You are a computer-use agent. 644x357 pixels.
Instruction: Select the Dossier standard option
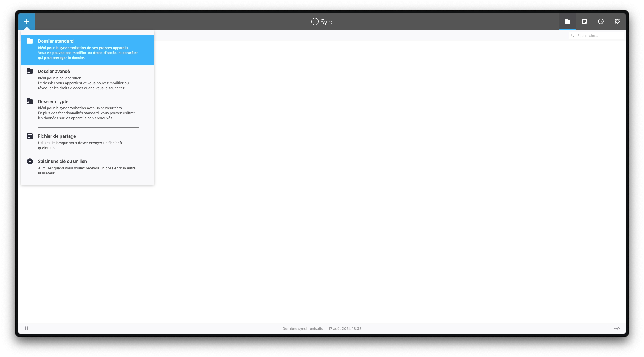pyautogui.click(x=88, y=50)
